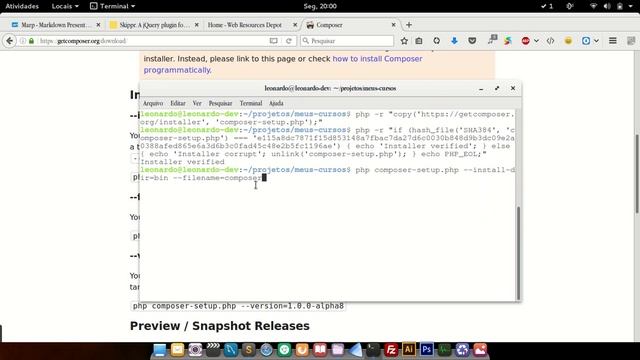Expand dropdown arrow beside blue extension icon
This screenshot has width=640, height=360.
[x=596, y=41]
